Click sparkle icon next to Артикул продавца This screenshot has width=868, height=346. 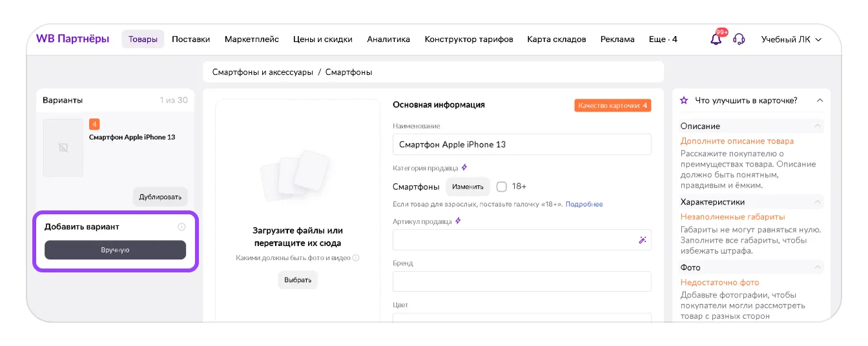pyautogui.click(x=458, y=221)
